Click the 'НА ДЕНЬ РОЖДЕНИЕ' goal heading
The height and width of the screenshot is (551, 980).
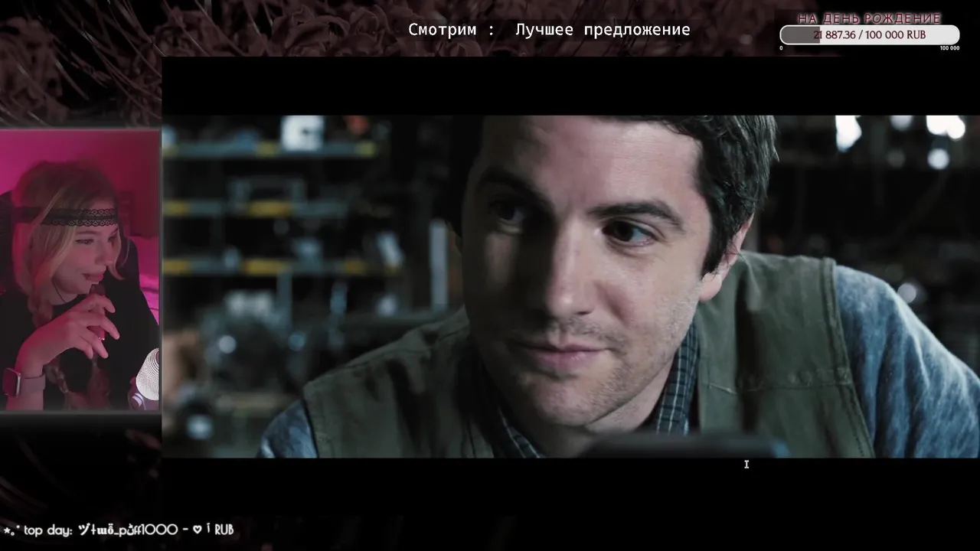(x=869, y=18)
